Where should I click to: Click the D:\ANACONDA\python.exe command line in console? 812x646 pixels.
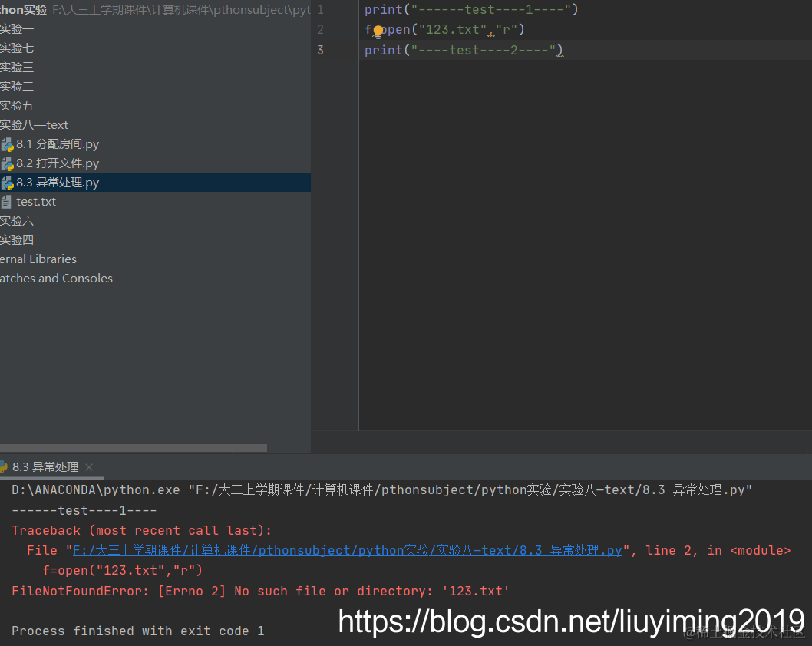381,489
